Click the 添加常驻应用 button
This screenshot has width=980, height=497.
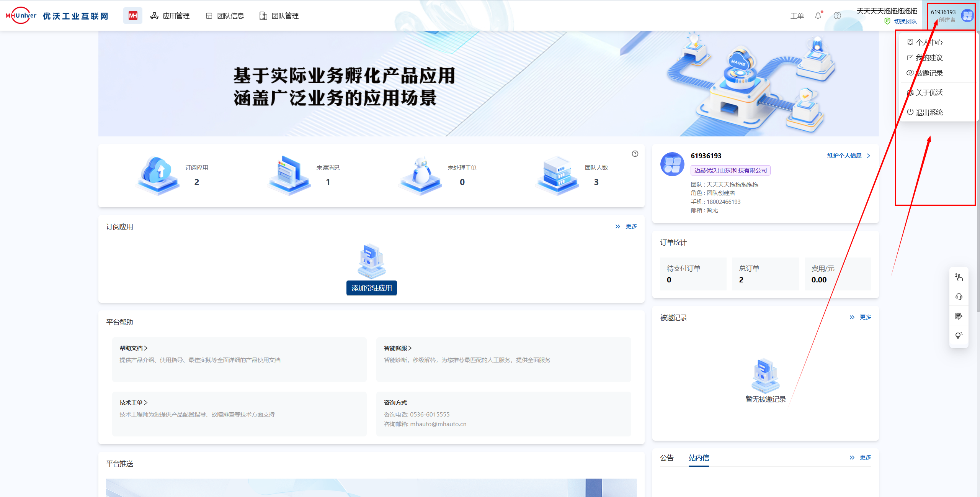(371, 288)
